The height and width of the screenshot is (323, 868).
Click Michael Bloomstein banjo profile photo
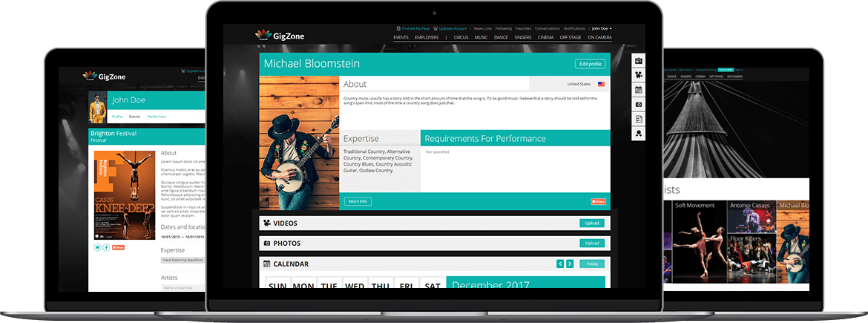click(x=299, y=143)
